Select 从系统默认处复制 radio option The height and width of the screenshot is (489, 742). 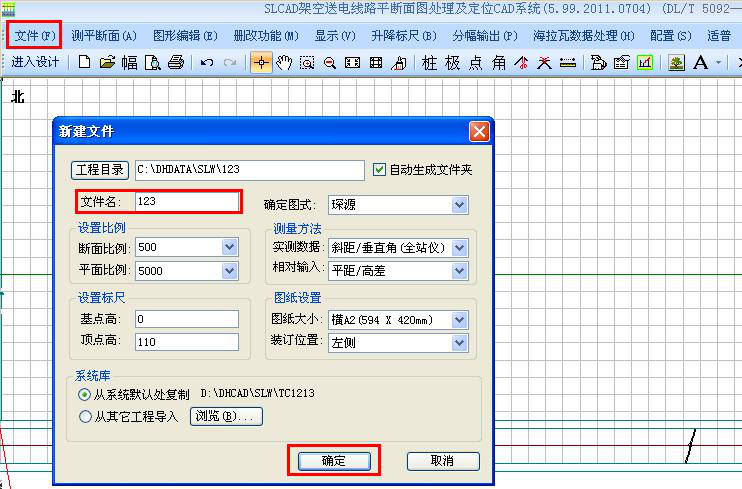click(x=85, y=394)
